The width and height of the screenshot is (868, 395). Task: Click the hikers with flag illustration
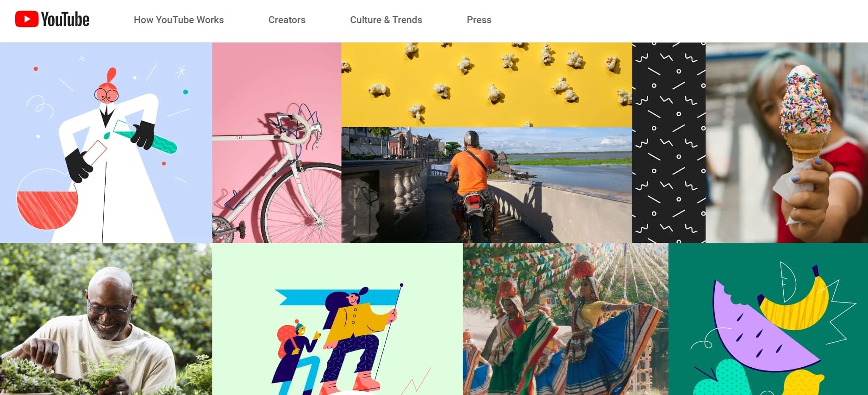tap(337, 319)
